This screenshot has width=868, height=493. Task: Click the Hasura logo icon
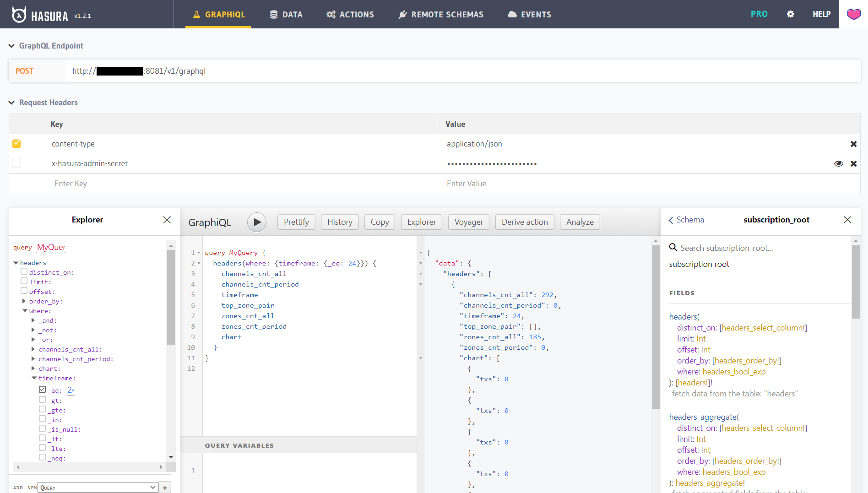tap(19, 15)
